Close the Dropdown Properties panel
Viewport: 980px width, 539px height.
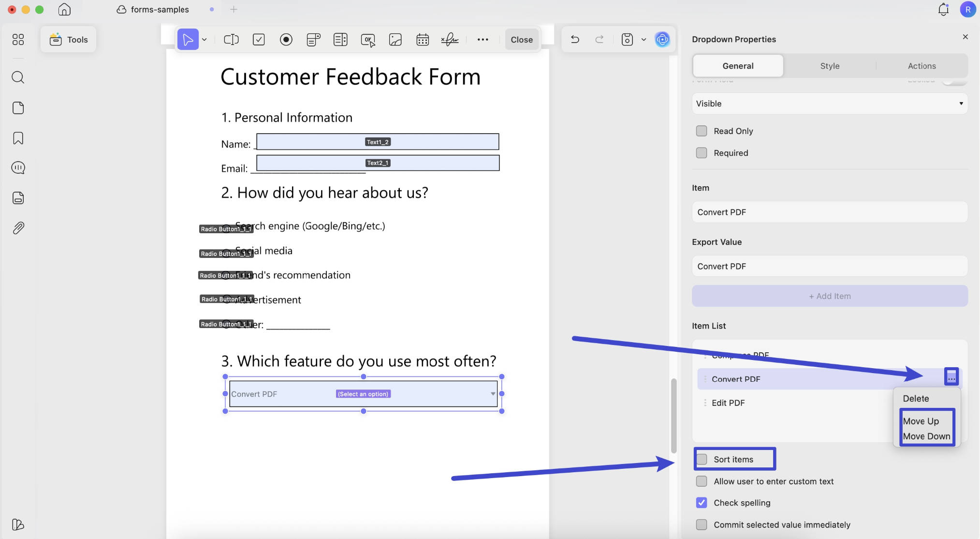click(965, 37)
